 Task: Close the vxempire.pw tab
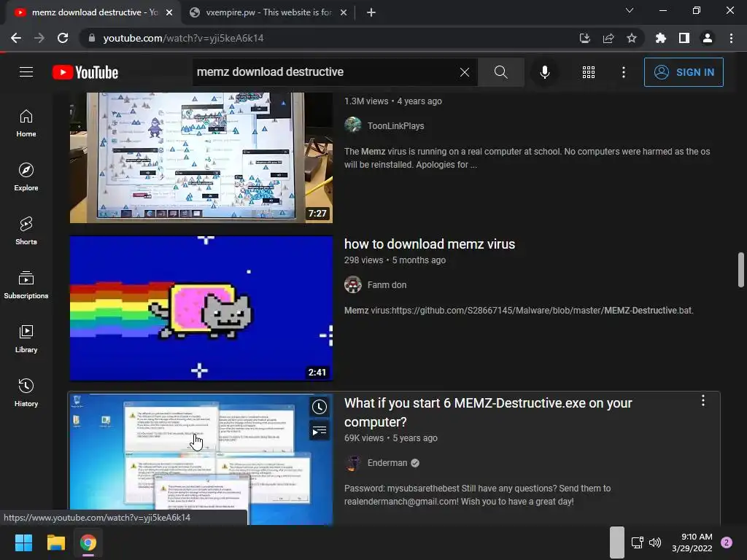click(344, 12)
